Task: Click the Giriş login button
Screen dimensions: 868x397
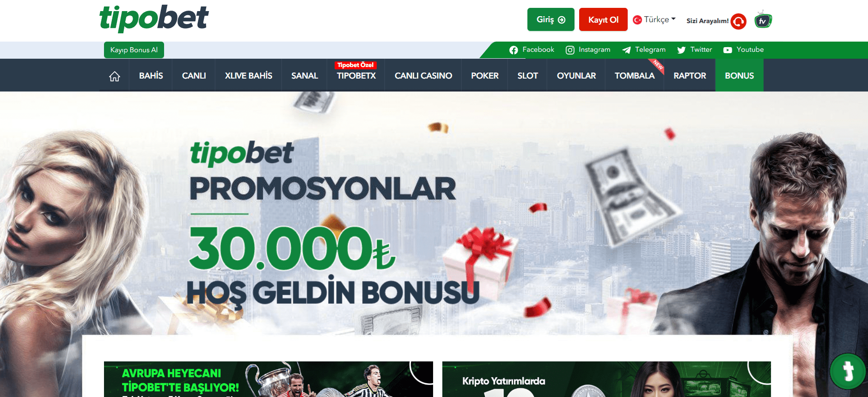Action: coord(551,19)
